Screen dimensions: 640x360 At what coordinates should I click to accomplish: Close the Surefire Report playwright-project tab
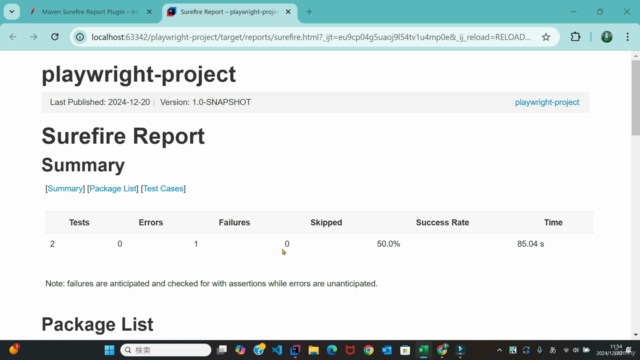[x=288, y=12]
